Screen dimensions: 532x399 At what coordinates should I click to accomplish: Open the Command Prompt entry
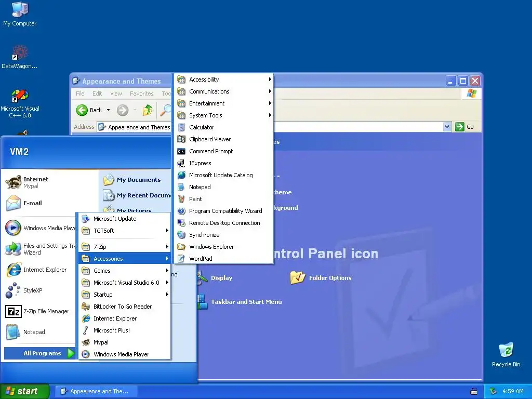[223, 151]
